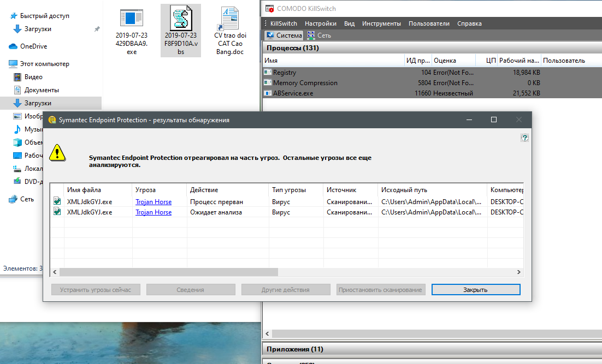Open the Пользователи menu

[x=429, y=23]
